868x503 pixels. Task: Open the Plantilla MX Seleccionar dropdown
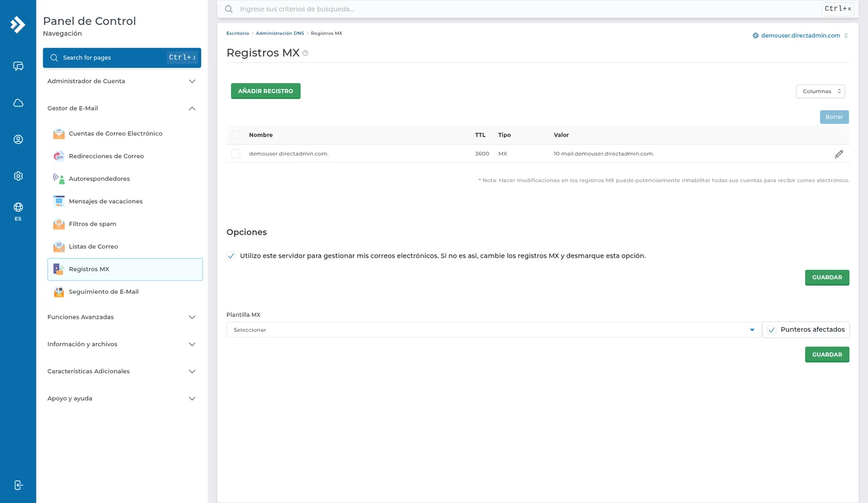click(493, 330)
